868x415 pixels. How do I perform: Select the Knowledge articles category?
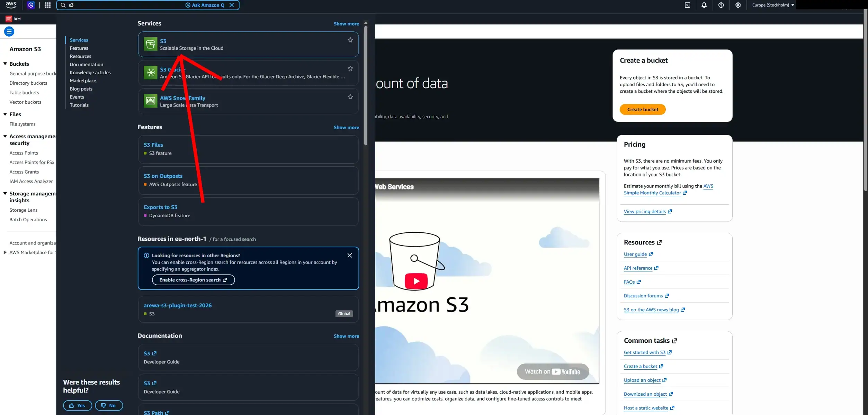point(90,73)
